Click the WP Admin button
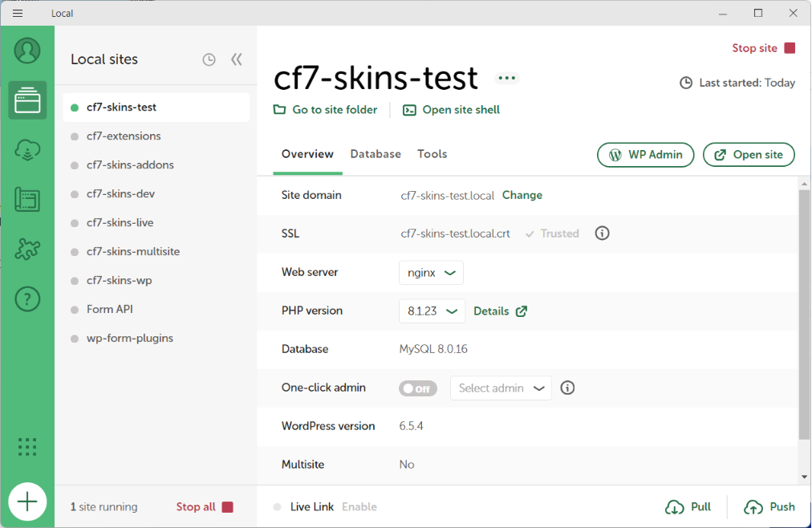 [645, 155]
